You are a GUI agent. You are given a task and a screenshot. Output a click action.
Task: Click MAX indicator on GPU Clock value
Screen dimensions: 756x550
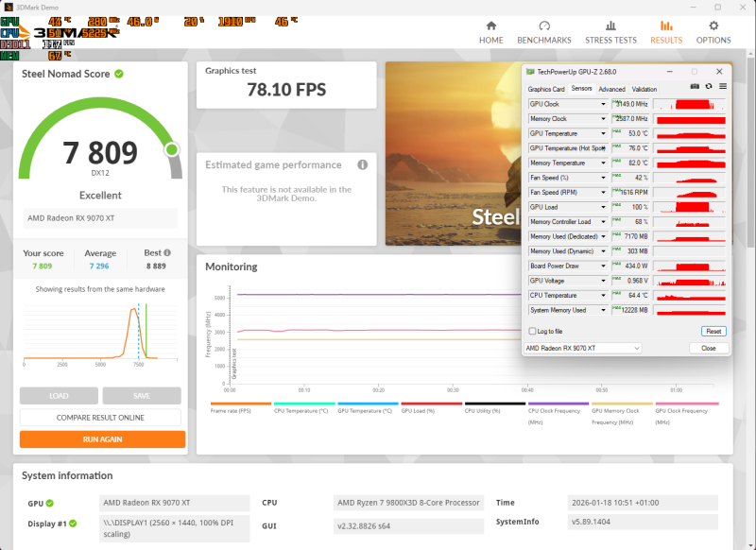click(616, 101)
